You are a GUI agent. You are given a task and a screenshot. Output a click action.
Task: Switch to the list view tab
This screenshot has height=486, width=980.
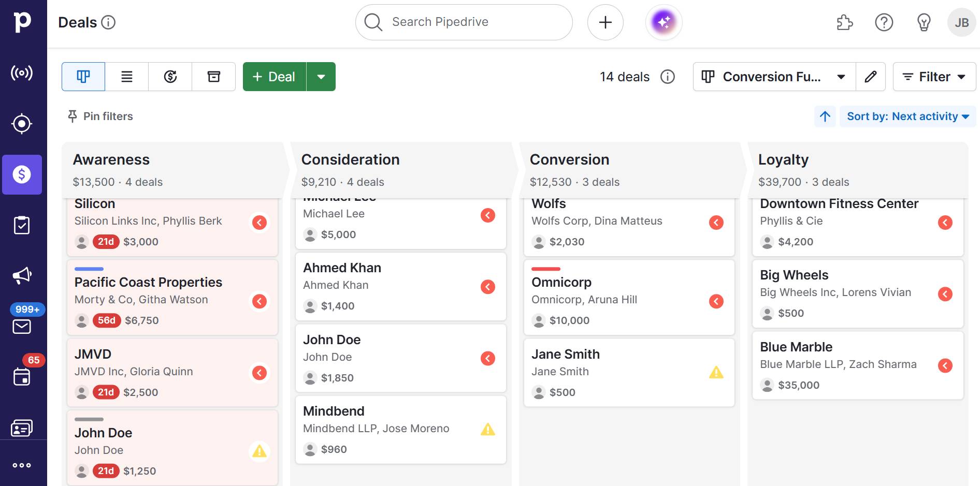pos(126,76)
